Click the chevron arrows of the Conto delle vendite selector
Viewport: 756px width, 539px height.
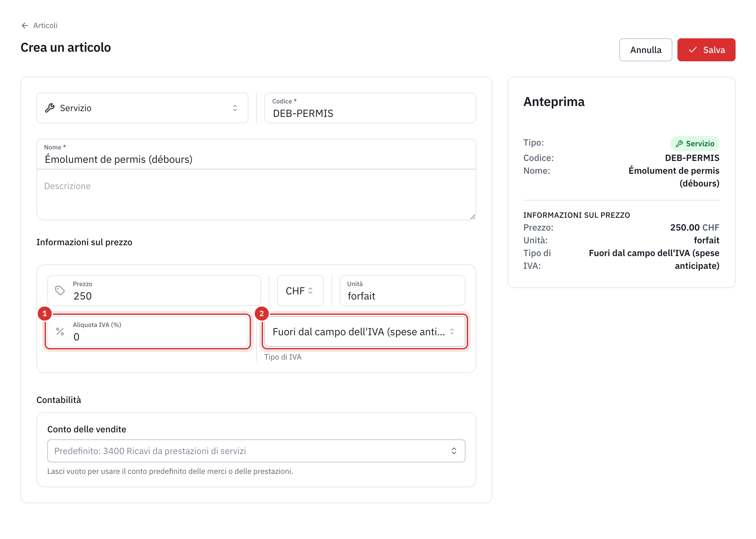pyautogui.click(x=454, y=451)
